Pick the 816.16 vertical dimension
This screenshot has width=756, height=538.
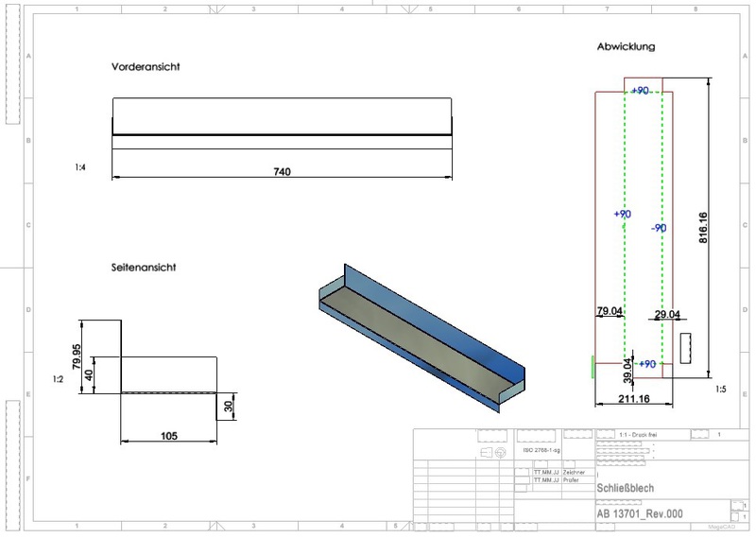(x=703, y=228)
